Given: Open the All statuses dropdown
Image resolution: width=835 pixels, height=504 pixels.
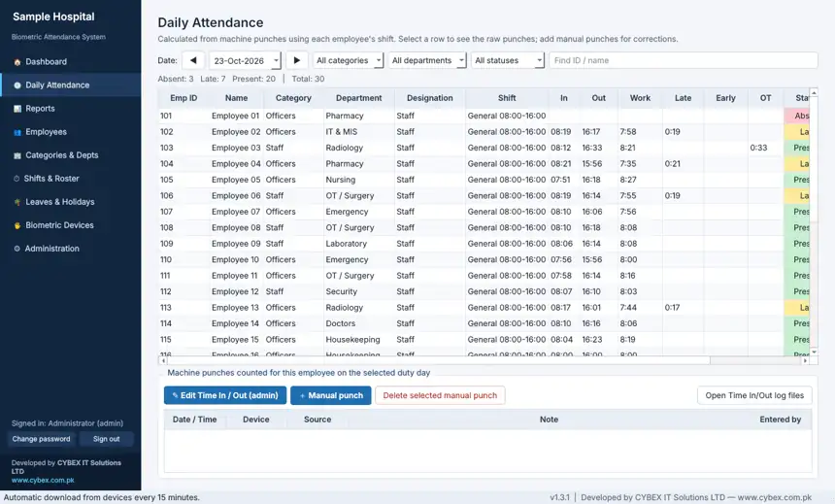Looking at the screenshot, I should pyautogui.click(x=508, y=61).
